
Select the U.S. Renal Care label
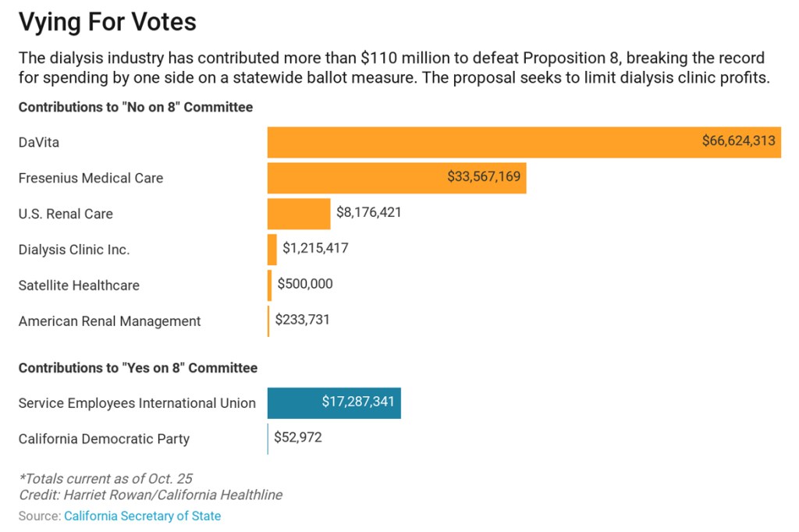66,214
